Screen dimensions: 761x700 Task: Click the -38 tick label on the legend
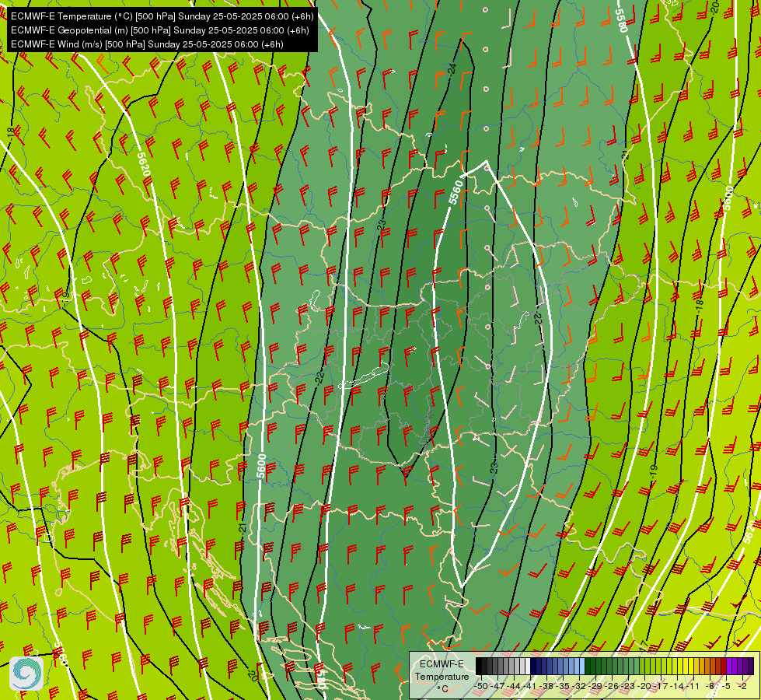(546, 686)
